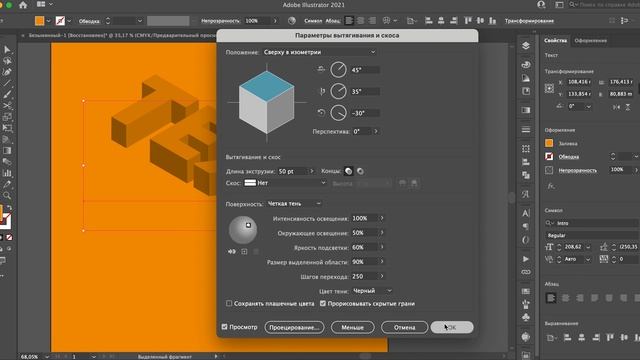Toggle default fill and stroke swap
The width and height of the screenshot is (640, 360).
click(9, 208)
